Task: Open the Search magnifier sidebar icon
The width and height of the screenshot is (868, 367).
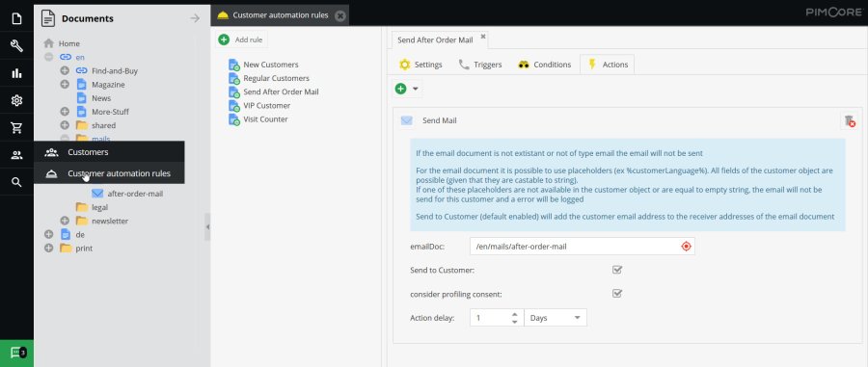Action: [x=16, y=182]
